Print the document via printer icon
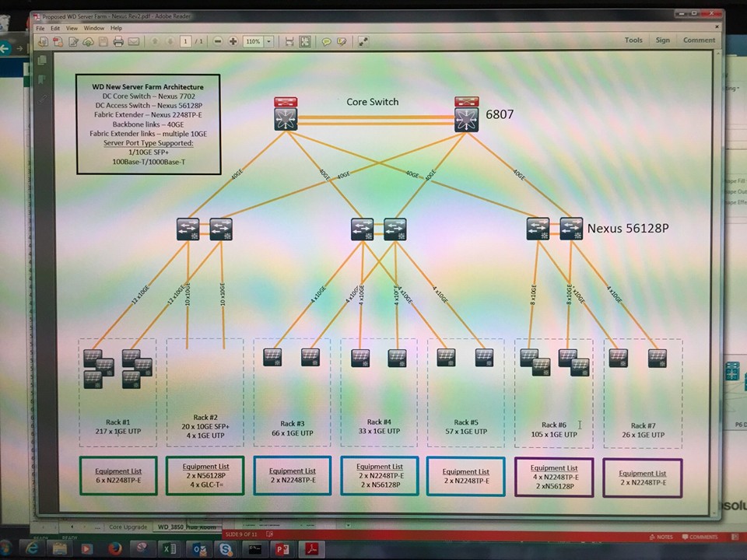 click(118, 42)
